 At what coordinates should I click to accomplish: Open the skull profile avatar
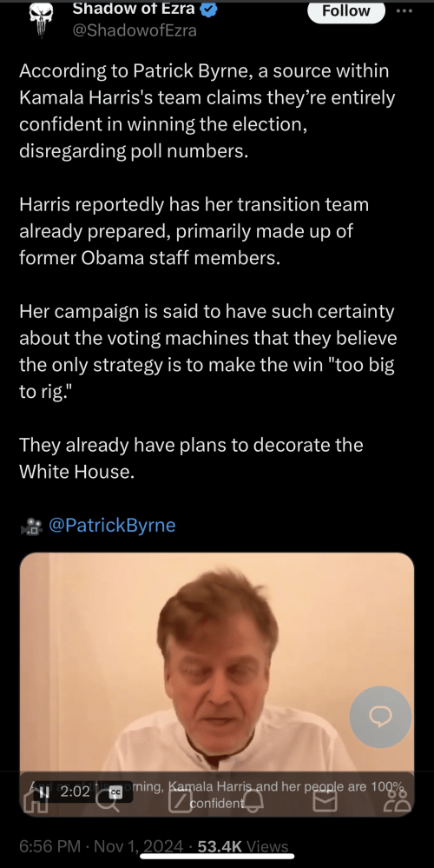pyautogui.click(x=40, y=20)
